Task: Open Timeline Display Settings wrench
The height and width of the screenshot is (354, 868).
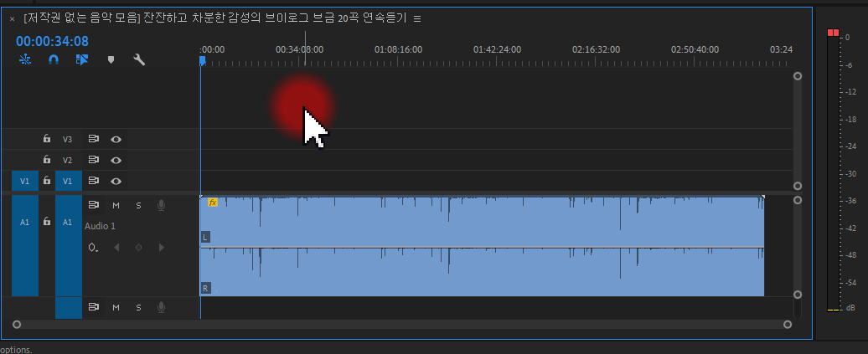Action: (139, 59)
